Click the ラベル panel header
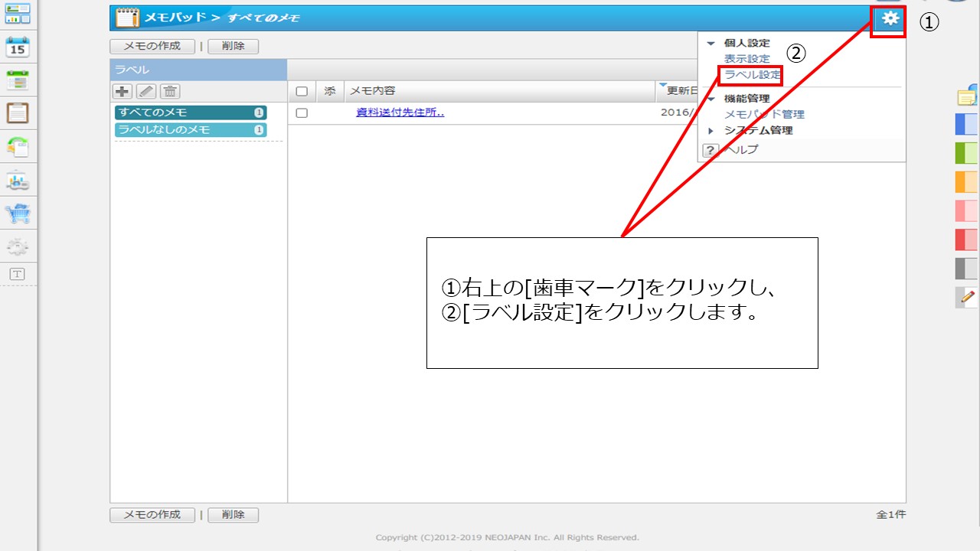This screenshot has width=980, height=551. (x=198, y=70)
